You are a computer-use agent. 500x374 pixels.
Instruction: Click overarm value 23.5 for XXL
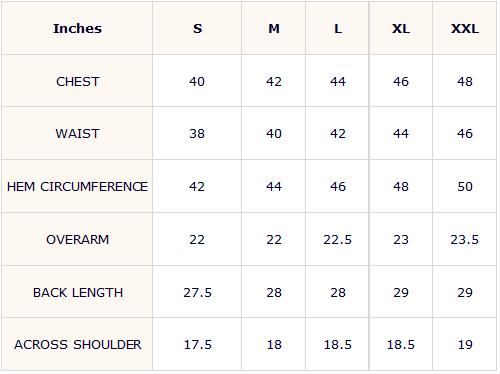[x=465, y=239]
